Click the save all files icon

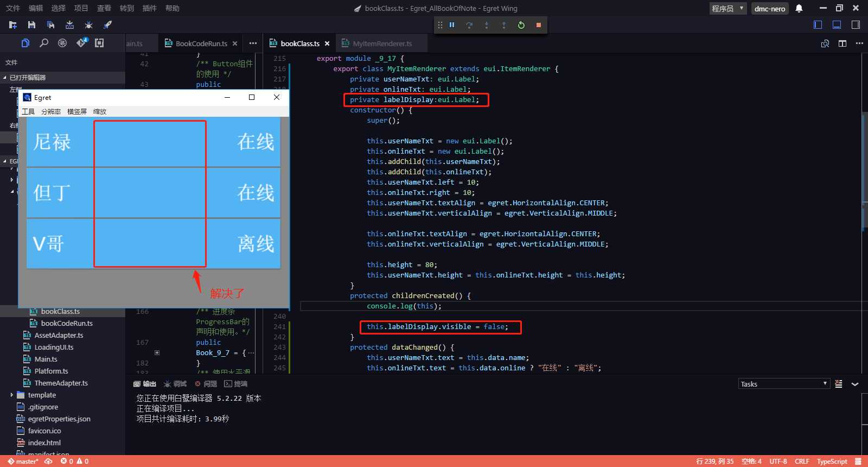coord(50,25)
